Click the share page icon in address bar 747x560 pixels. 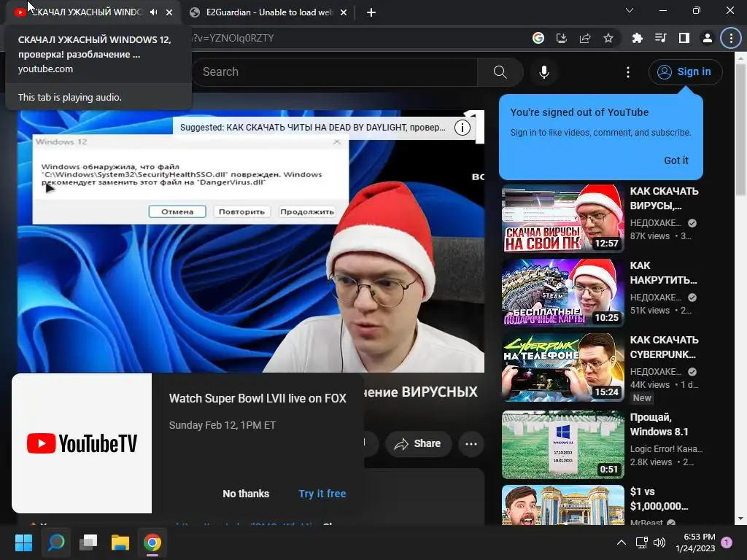pyautogui.click(x=585, y=38)
